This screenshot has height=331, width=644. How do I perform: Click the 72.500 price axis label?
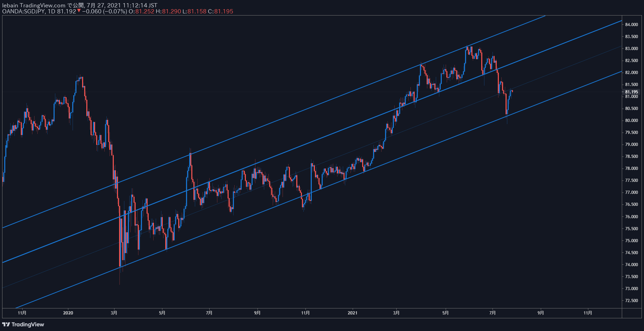tap(631, 301)
